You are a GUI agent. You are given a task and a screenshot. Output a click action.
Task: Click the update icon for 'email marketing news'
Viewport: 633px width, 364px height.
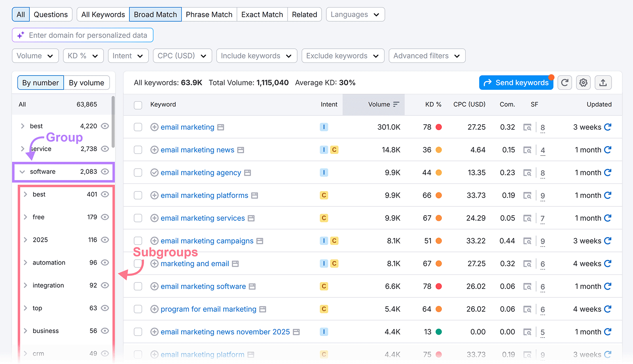coord(608,150)
